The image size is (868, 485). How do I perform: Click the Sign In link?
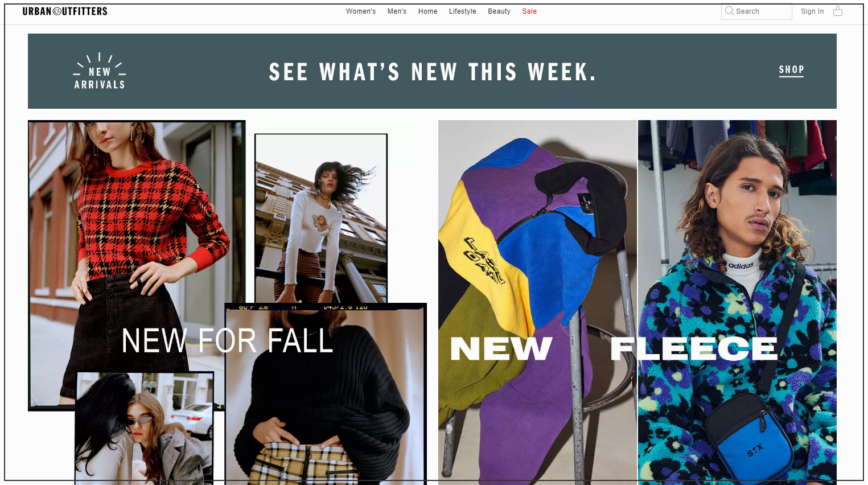812,11
